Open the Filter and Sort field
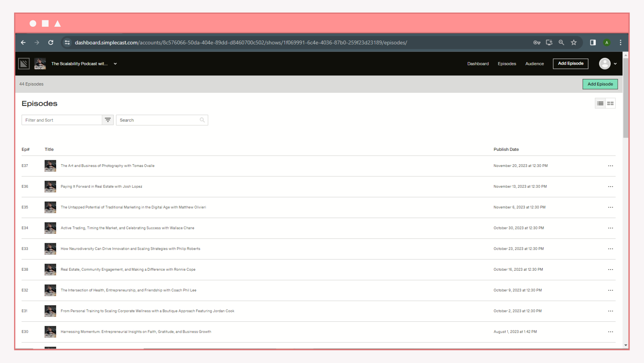The width and height of the screenshot is (644, 363). [x=62, y=120]
